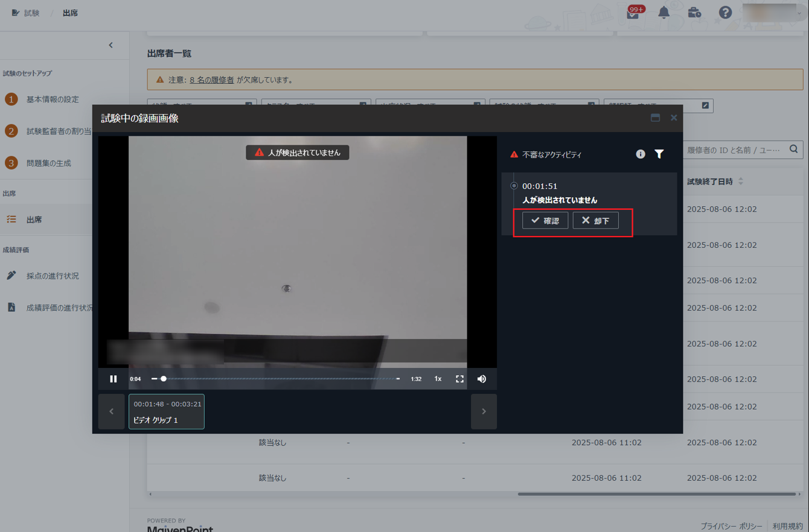The width and height of the screenshot is (809, 532).
Task: Collapse the left sidebar with chevron
Action: pos(110,45)
